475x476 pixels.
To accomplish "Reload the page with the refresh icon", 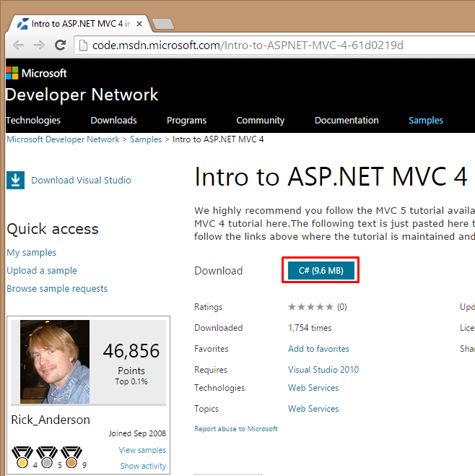I will 60,46.
